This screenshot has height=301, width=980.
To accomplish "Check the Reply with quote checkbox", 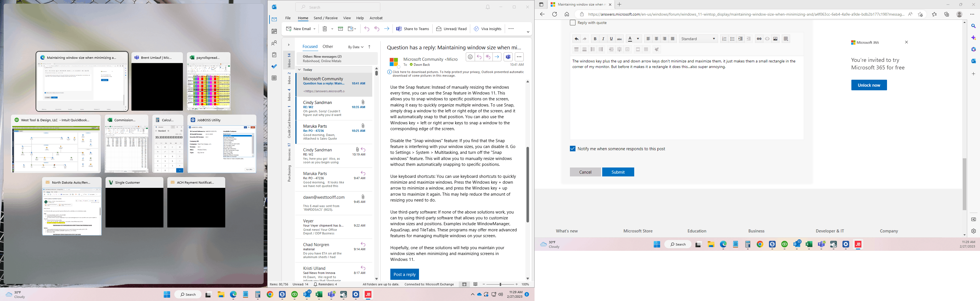I will [573, 23].
